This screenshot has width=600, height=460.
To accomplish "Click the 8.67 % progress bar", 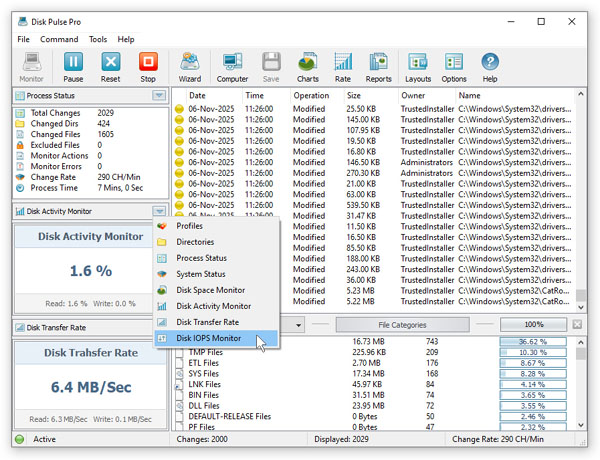I will (x=533, y=363).
